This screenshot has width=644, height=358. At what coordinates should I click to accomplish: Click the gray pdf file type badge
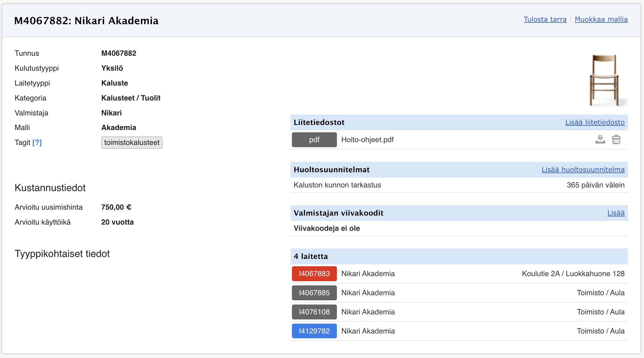point(314,140)
